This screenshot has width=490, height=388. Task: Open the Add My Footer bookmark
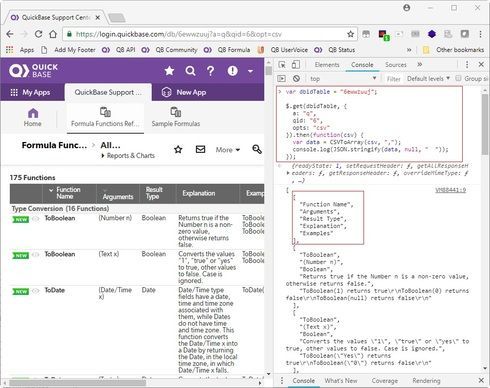(x=68, y=50)
